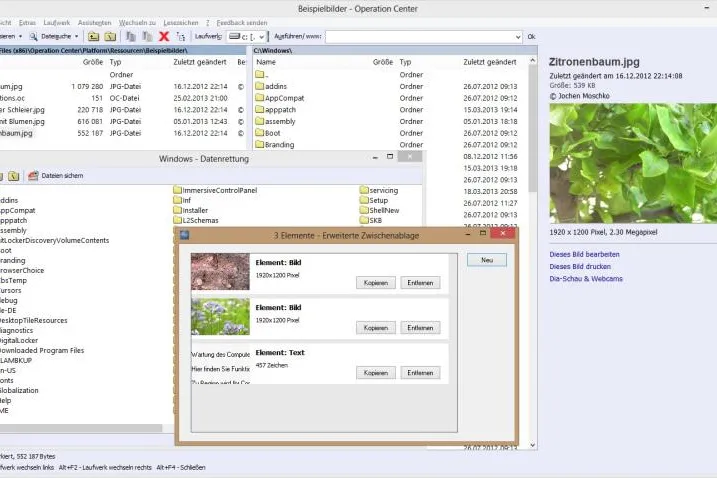
Task: Open the Lesezeichen menu
Action: pos(181,22)
